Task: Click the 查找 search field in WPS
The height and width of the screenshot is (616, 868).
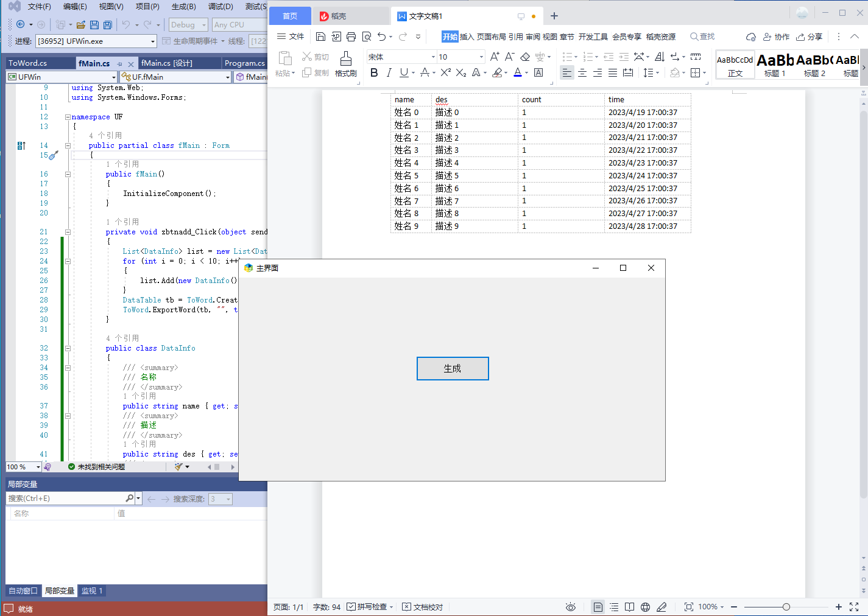Action: pos(702,37)
